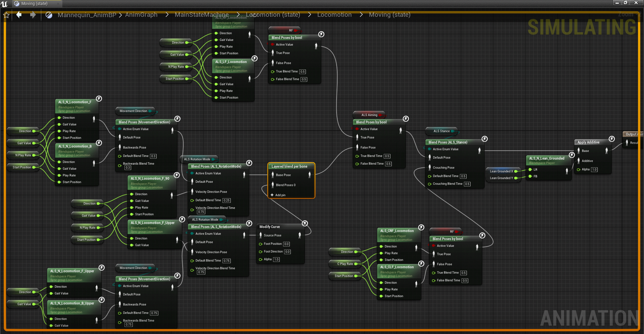The image size is (644, 334).
Task: Open Locomotion breadcrumb
Action: pos(334,15)
